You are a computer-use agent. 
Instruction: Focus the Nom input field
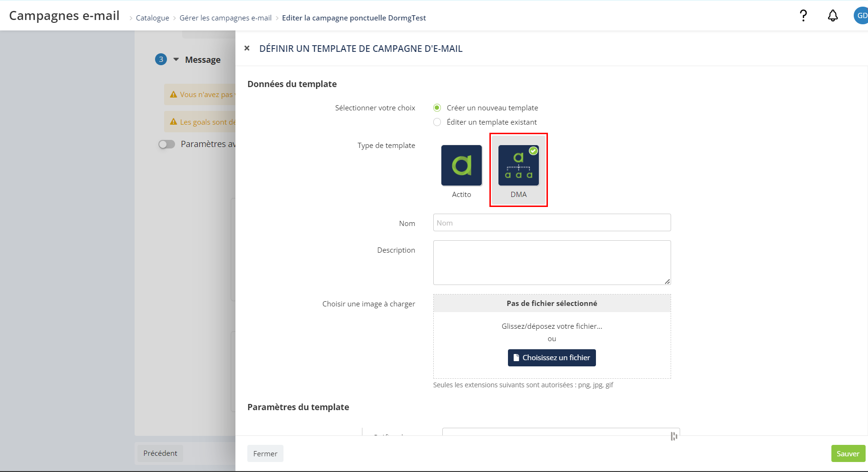pyautogui.click(x=552, y=223)
